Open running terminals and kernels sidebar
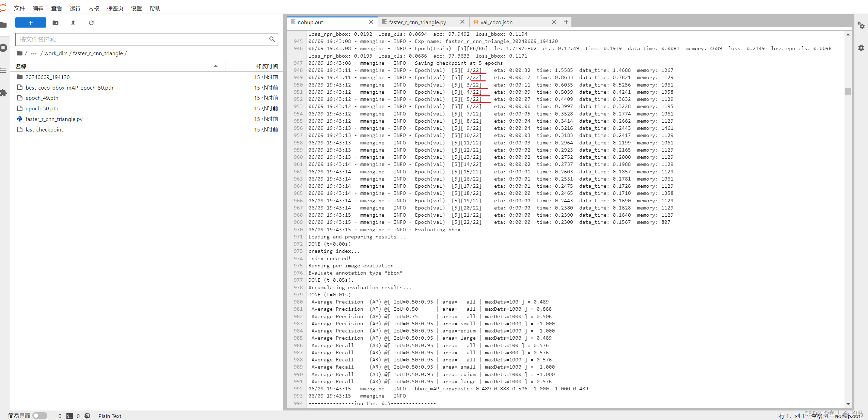This screenshot has height=420, width=868. [x=3, y=48]
